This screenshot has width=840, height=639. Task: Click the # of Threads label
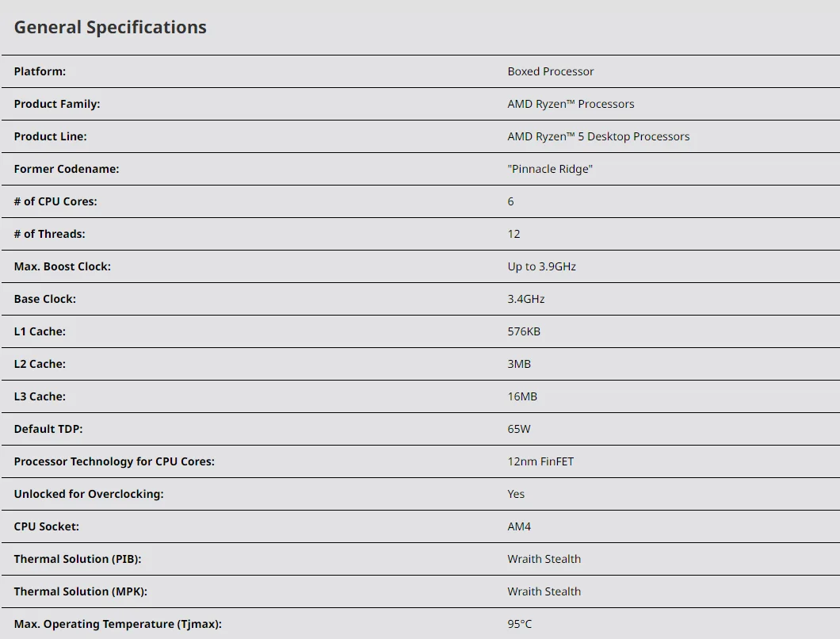point(49,234)
